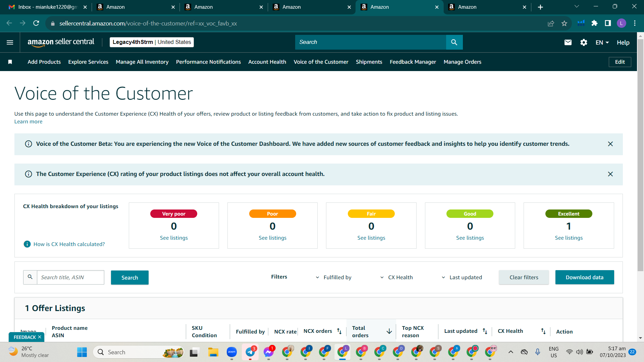
Task: Open the browser extensions puzzle icon
Action: point(594,23)
